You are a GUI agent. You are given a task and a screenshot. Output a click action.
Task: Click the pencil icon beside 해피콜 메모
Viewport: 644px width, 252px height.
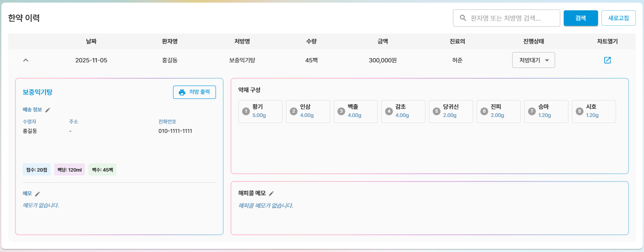pyautogui.click(x=271, y=194)
